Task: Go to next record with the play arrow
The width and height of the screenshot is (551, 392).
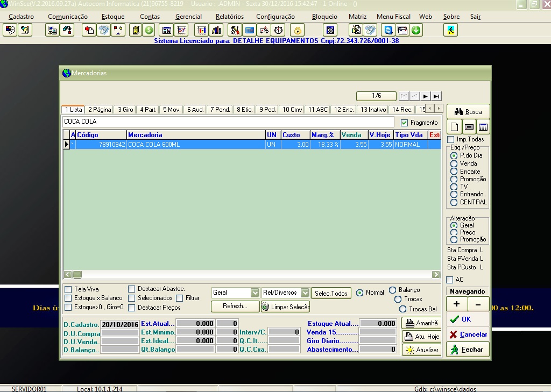Action: point(425,96)
